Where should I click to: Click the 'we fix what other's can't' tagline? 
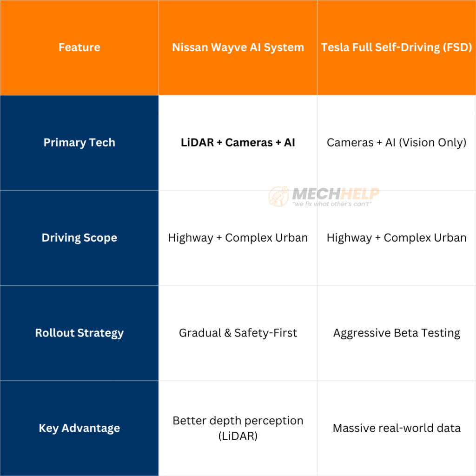332,204
